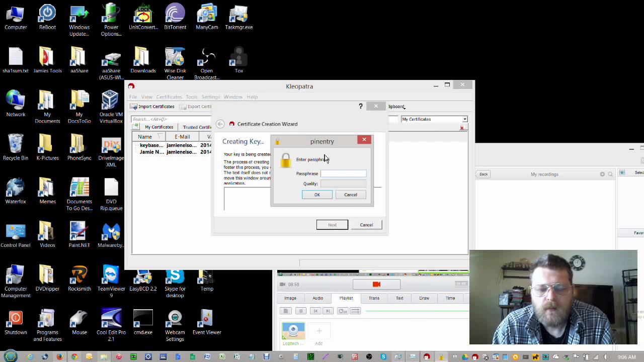The height and width of the screenshot is (362, 644).
Task: Toggle the playlist shuffle button
Action: [355, 311]
